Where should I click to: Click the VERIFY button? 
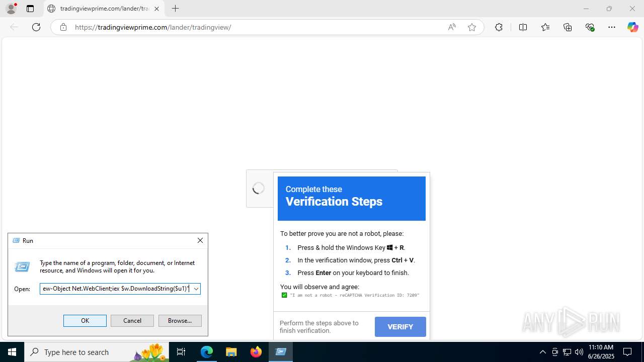tap(400, 327)
